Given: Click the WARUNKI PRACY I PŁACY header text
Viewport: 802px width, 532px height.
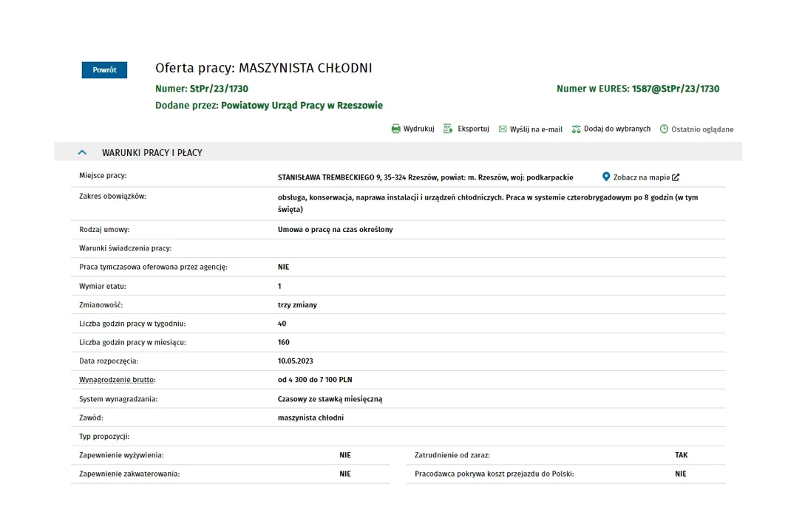Looking at the screenshot, I should click(152, 153).
